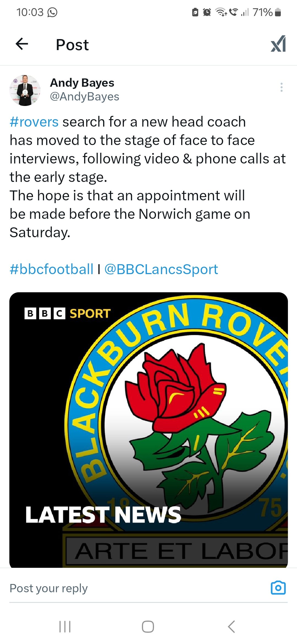Tap the battery 71% indicator
Screen dimensions: 297x644
[267, 12]
